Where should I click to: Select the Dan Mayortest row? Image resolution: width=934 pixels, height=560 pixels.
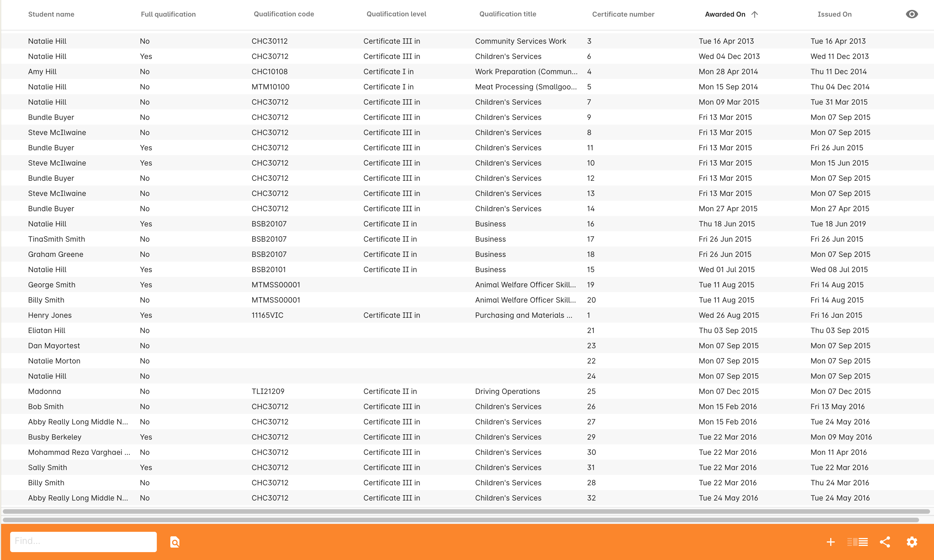click(x=467, y=346)
